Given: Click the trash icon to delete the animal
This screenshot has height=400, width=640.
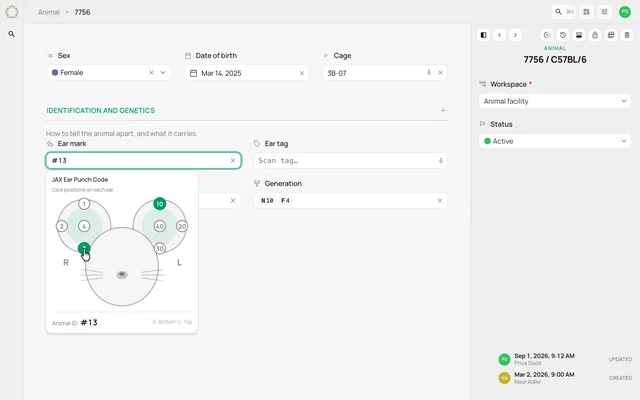Looking at the screenshot, I should tap(627, 35).
